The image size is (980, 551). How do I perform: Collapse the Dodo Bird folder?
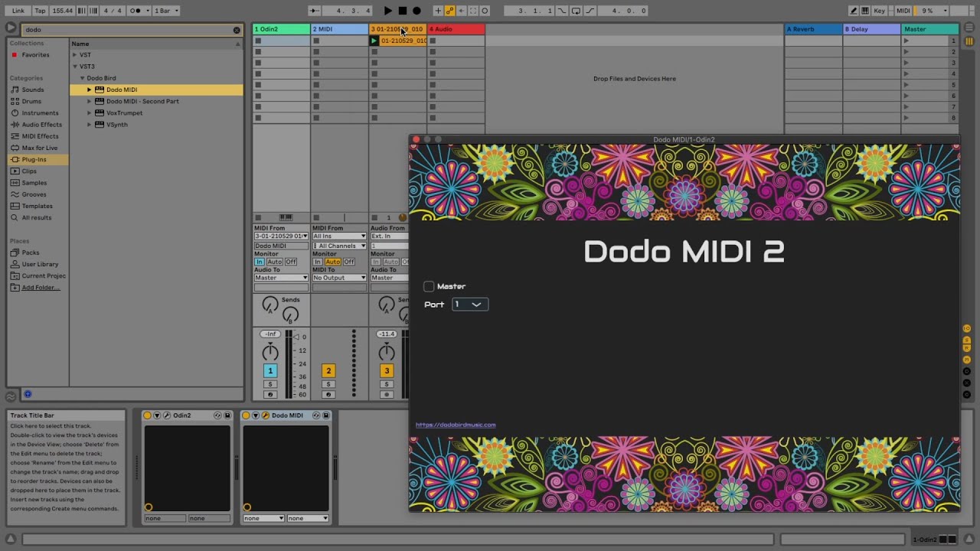click(82, 78)
